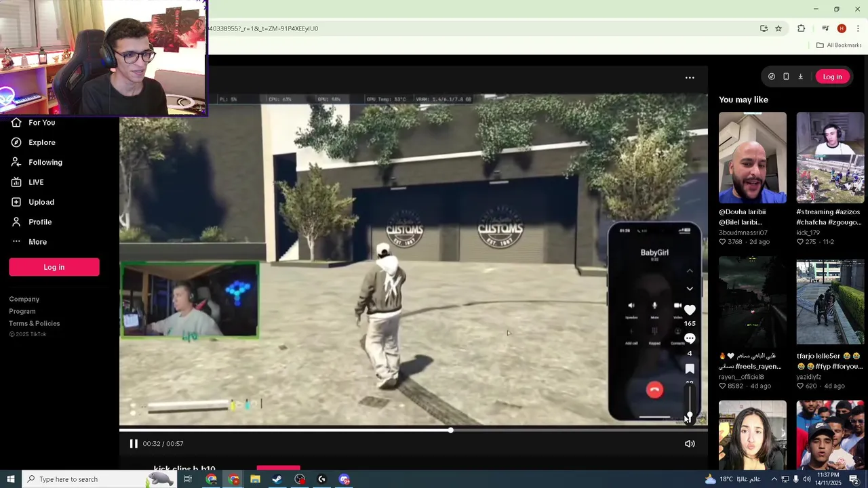Screen dimensions: 868x488
Task: Open the Windows Start menu
Action: 11,479
